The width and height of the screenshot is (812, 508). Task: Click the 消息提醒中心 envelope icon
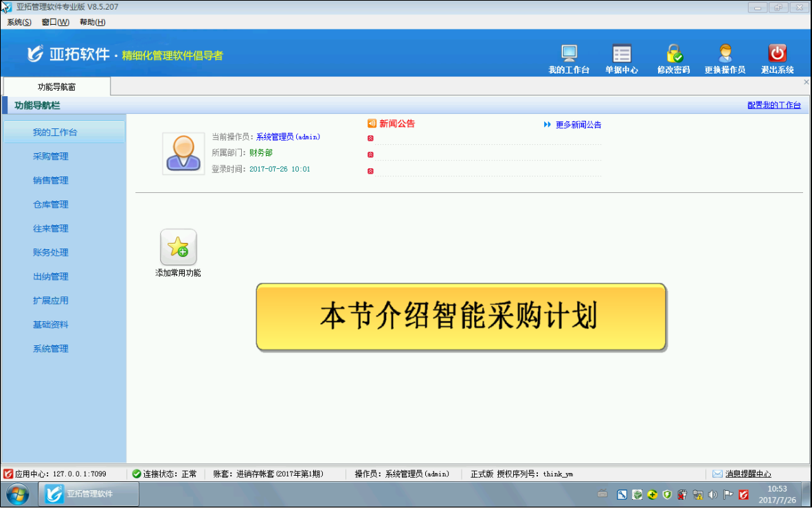click(x=717, y=474)
